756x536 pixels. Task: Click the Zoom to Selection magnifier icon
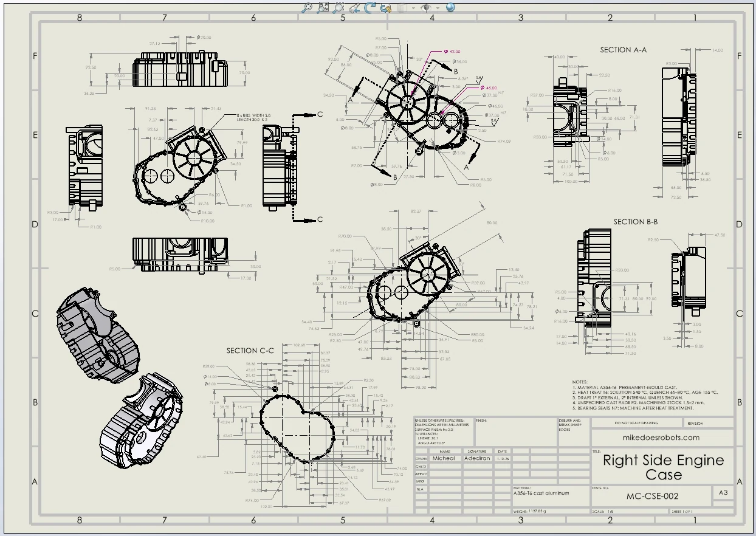click(338, 7)
